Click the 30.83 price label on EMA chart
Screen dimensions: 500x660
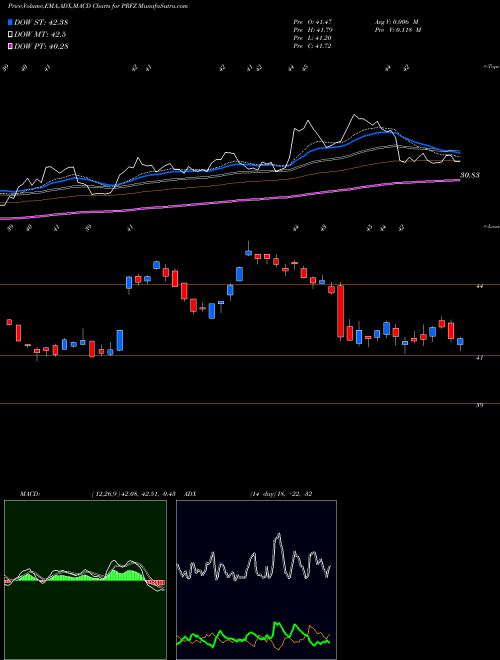point(470,175)
